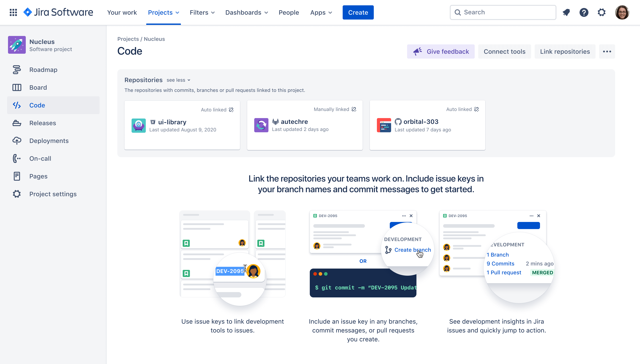Toggle the orbital-303 auto linked indicator

(476, 109)
